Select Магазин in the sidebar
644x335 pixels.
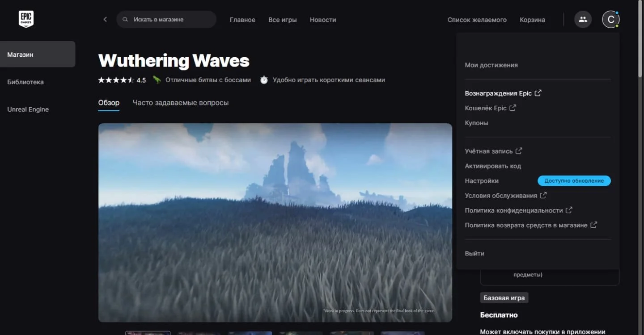[38, 54]
